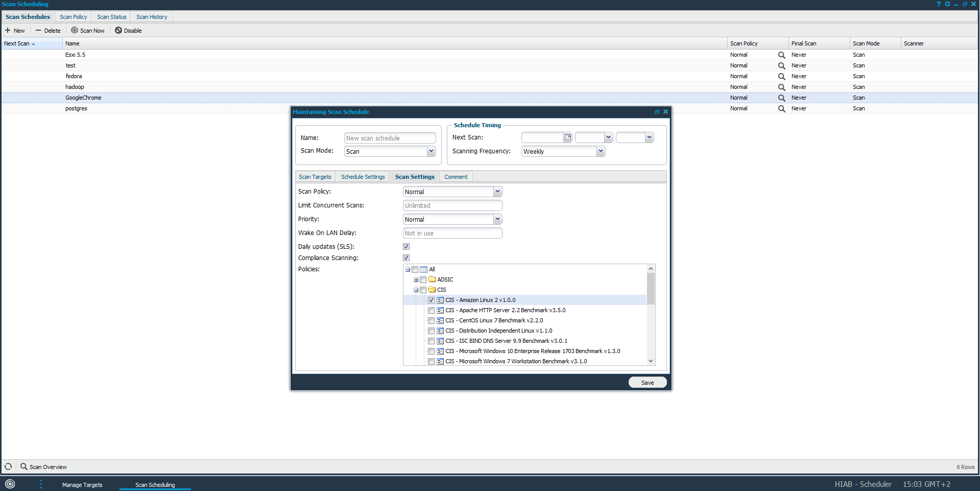Click the policies list vertical scrollbar
This screenshot has height=491, width=980.
pos(651,289)
